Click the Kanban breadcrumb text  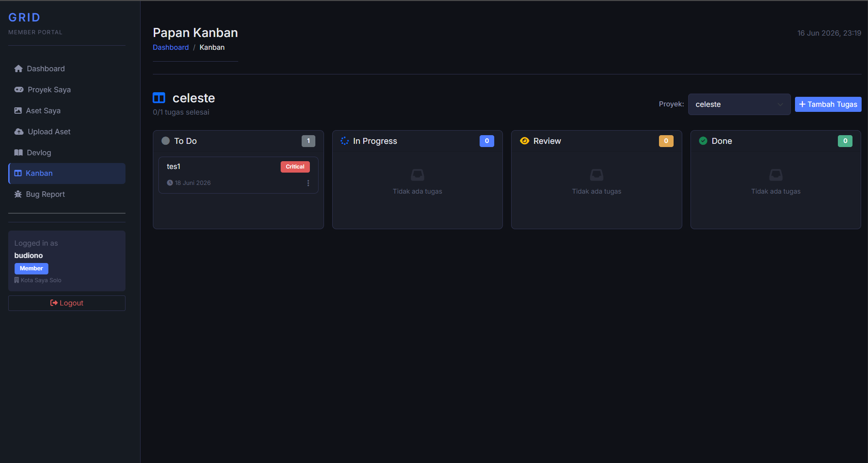(x=212, y=47)
